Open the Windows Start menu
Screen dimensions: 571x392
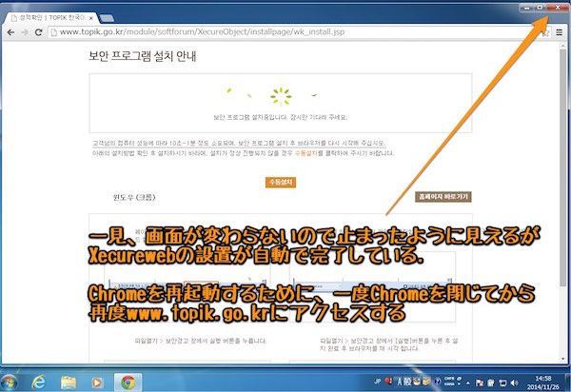coord(8,382)
